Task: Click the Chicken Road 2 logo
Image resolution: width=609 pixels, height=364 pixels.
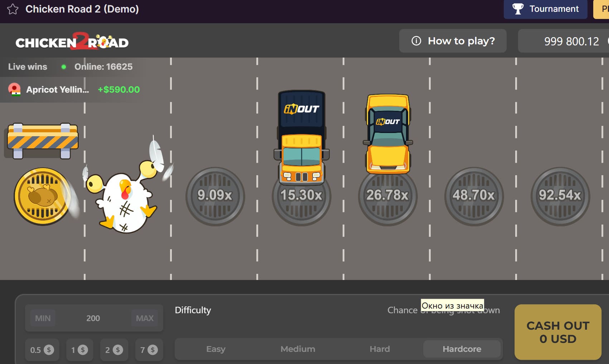Action: click(x=72, y=41)
